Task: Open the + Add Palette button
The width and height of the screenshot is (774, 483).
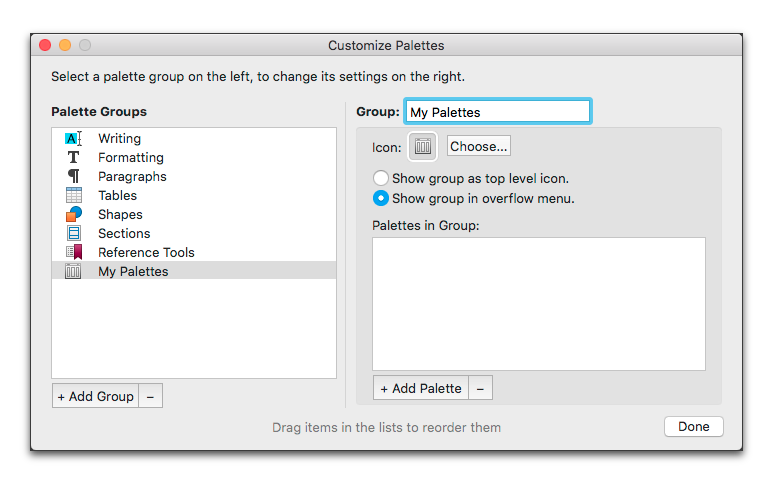Action: [420, 388]
